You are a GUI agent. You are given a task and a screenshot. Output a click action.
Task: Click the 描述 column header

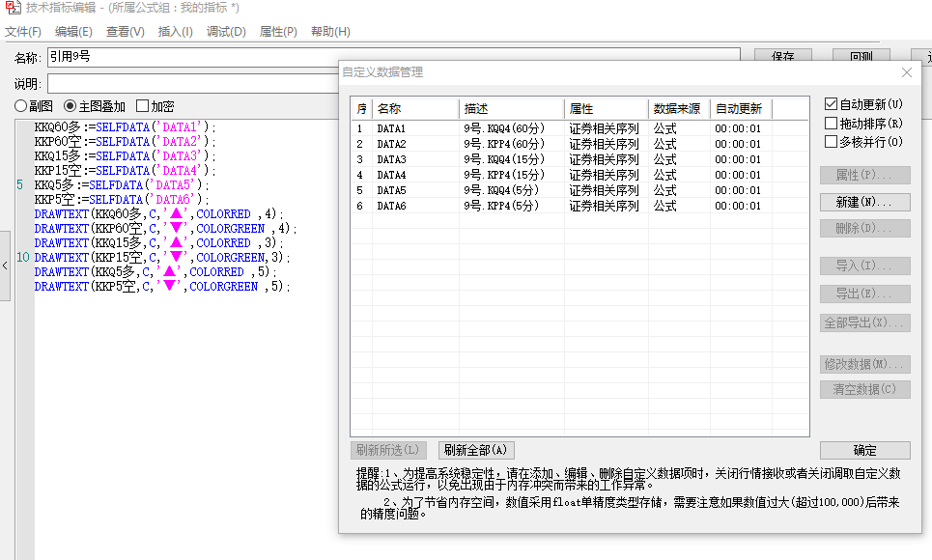[x=512, y=108]
